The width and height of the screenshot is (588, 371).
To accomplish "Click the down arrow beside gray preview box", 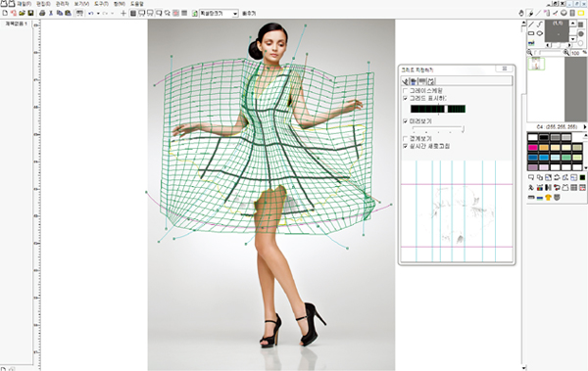I will click(x=572, y=39).
